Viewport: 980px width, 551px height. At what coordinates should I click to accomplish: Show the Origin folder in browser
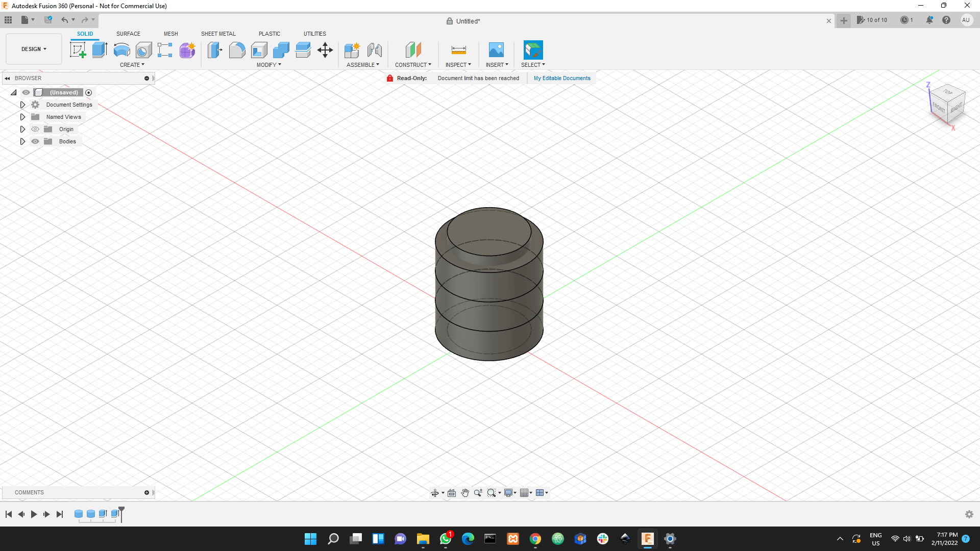click(35, 129)
